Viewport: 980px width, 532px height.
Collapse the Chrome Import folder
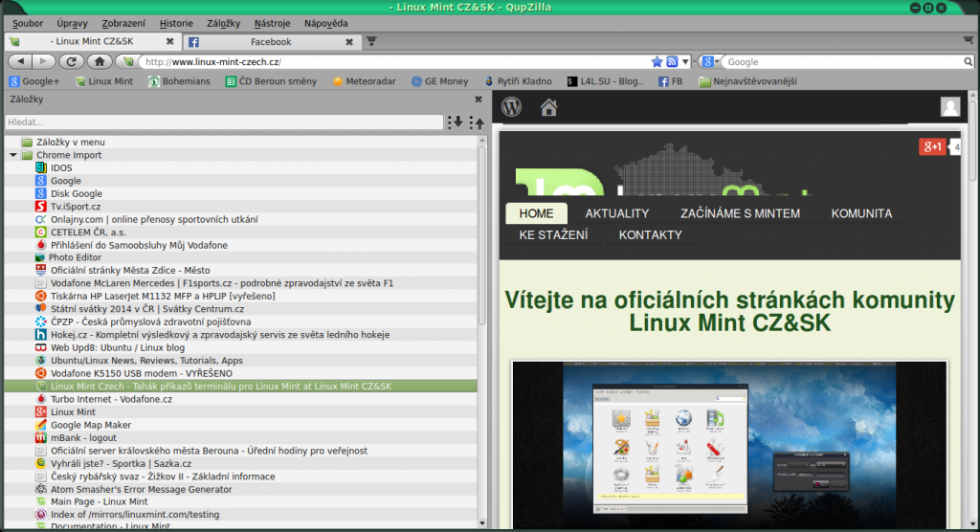(x=13, y=155)
